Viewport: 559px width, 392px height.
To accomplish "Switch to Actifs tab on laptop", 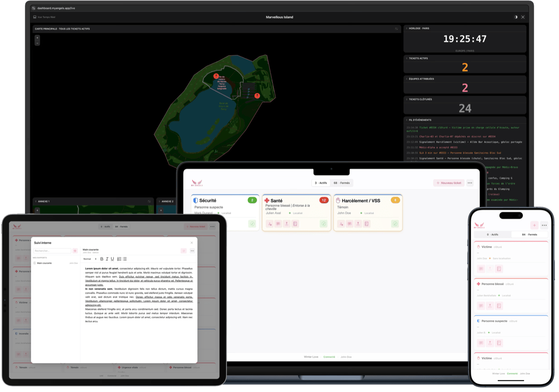I will [x=321, y=183].
